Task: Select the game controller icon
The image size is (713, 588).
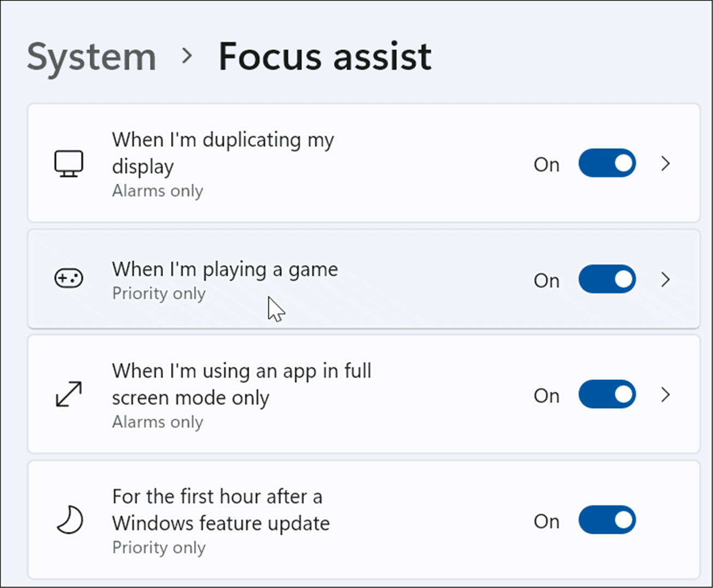Action: [x=69, y=278]
